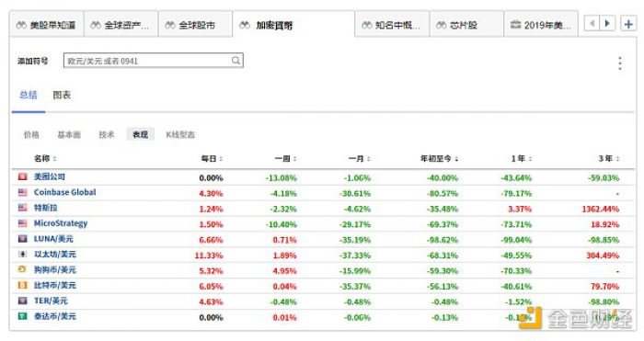Sort by the 一月 monthly column
644x341 pixels.
point(360,158)
